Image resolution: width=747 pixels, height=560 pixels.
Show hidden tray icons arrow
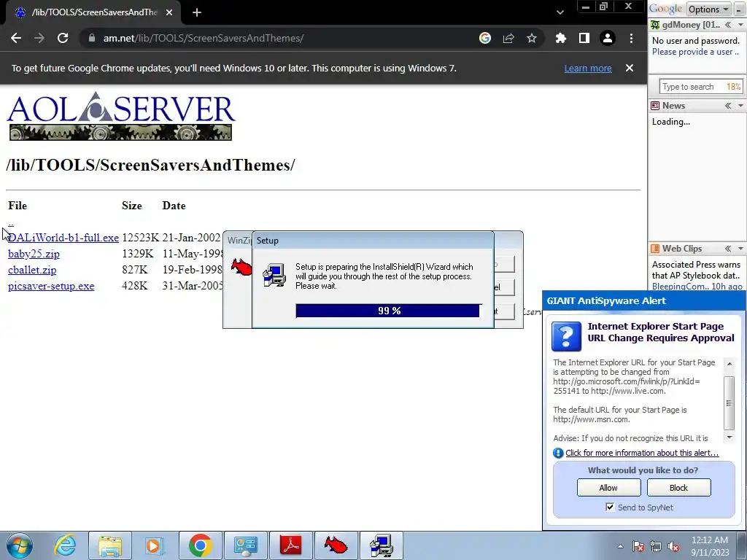pyautogui.click(x=620, y=546)
